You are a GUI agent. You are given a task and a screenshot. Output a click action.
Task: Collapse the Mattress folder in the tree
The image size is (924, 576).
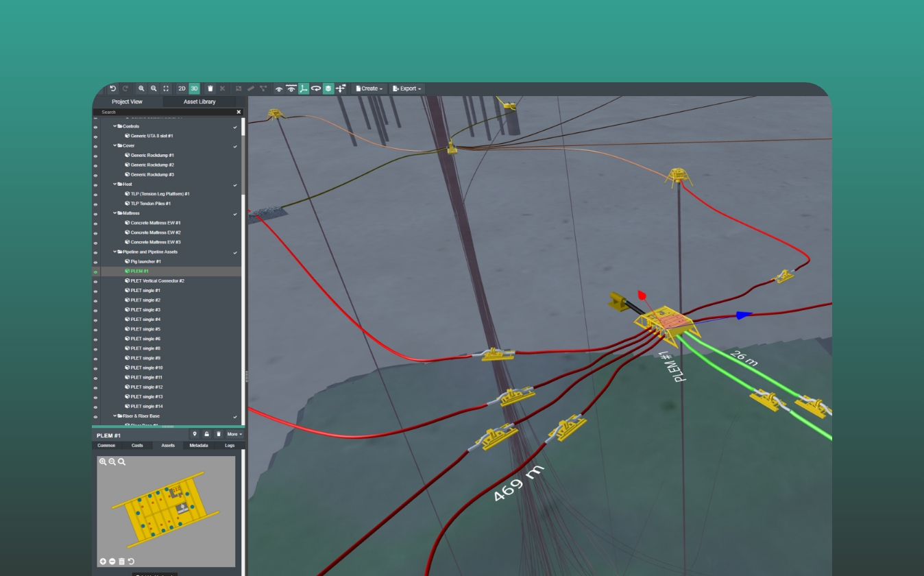coord(115,213)
